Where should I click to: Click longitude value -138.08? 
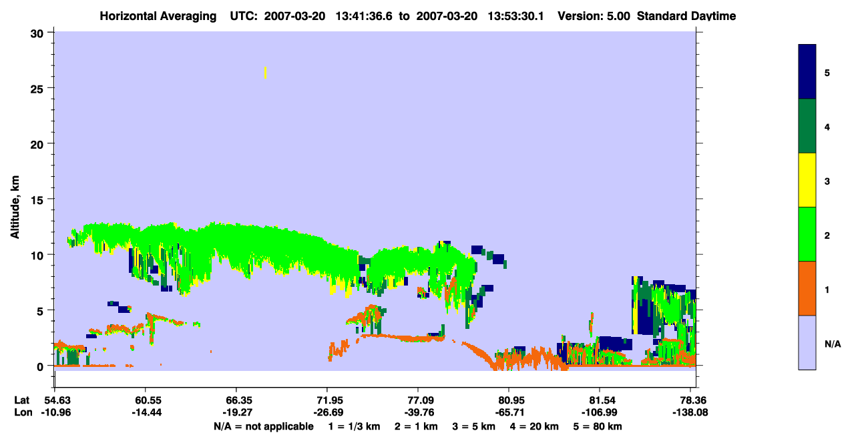click(691, 412)
